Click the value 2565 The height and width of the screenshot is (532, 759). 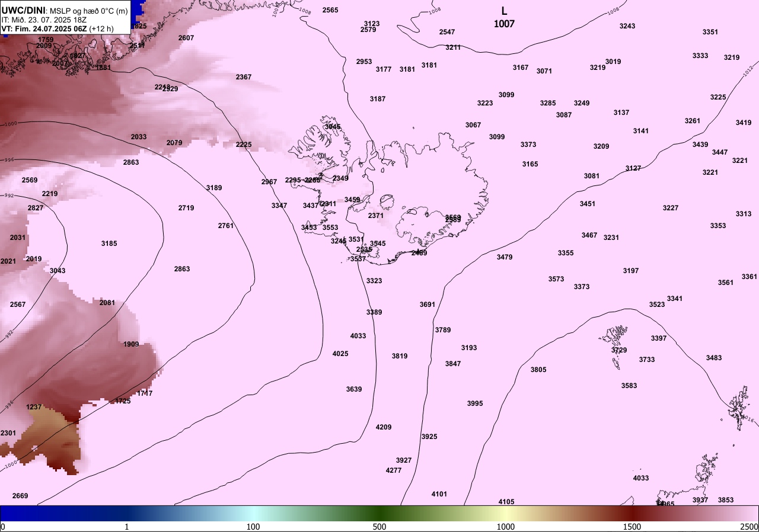(330, 10)
